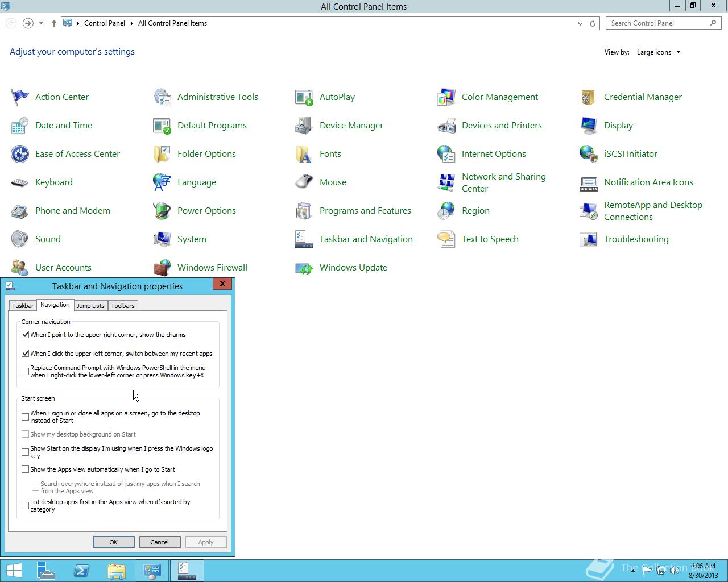Open the Display icon

click(589, 126)
